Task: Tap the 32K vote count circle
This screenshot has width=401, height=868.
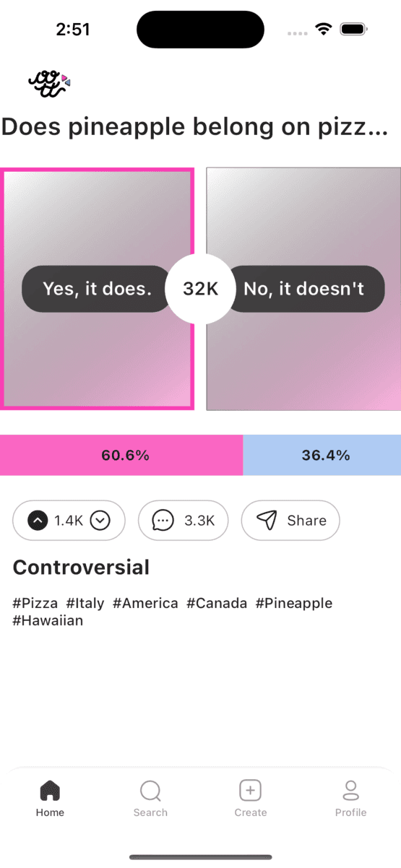Action: [x=200, y=289]
